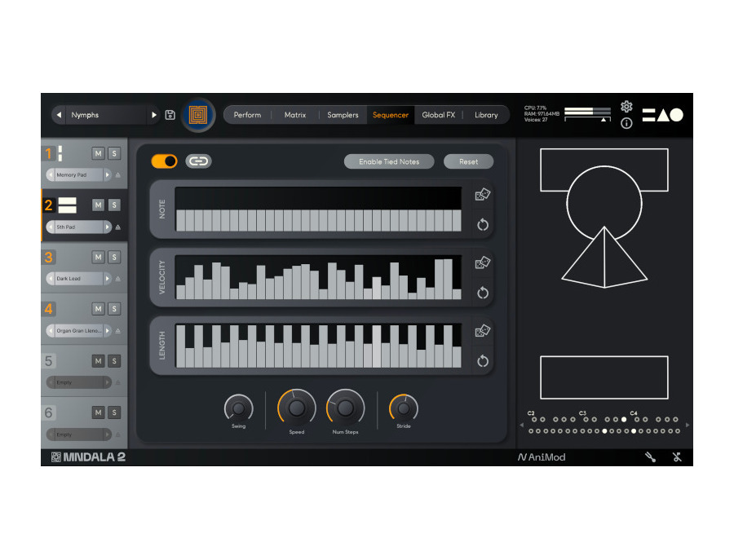Click the AniMod logo
Screen dimensions: 734x560
(542, 457)
